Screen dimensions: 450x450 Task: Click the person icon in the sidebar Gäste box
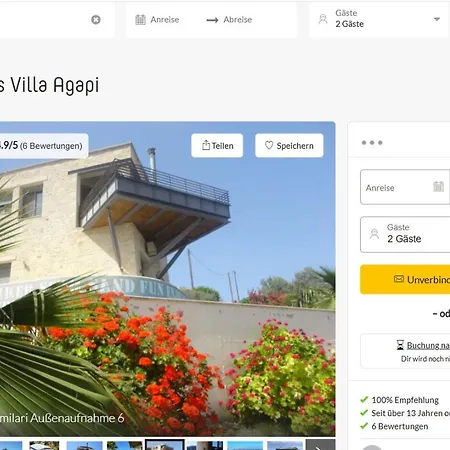(374, 234)
